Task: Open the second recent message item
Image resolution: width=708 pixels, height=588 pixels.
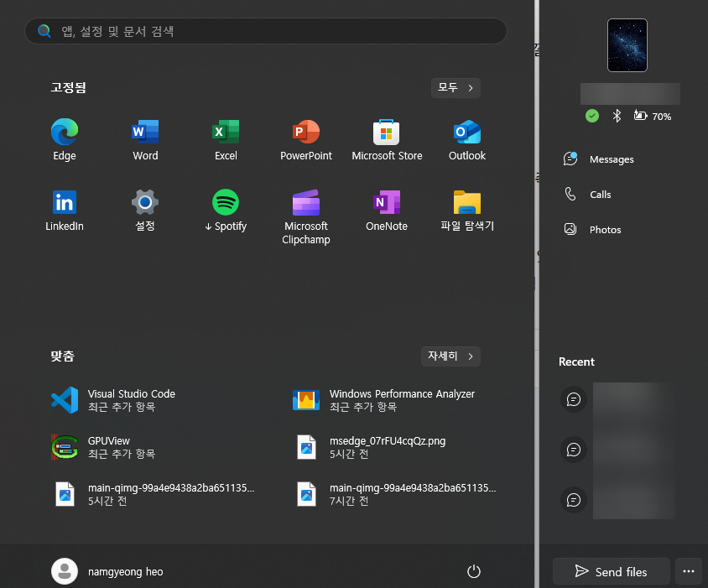Action: click(617, 450)
